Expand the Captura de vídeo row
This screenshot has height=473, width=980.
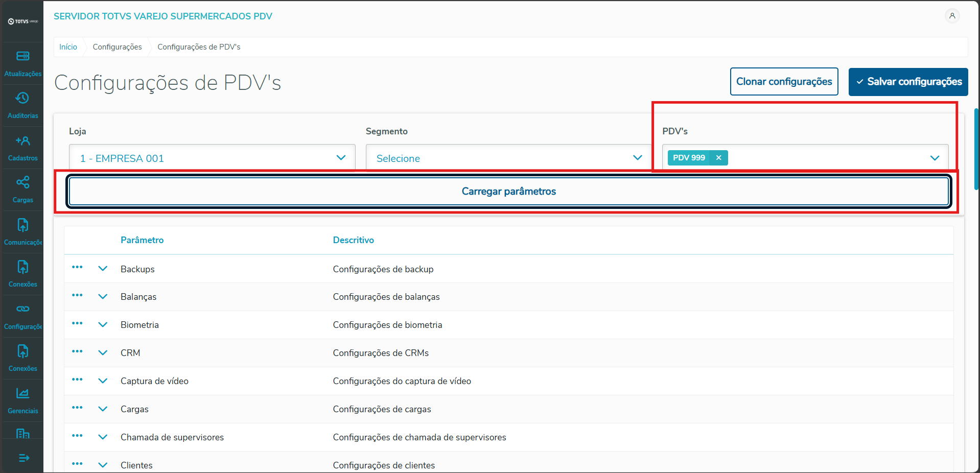[x=103, y=381]
